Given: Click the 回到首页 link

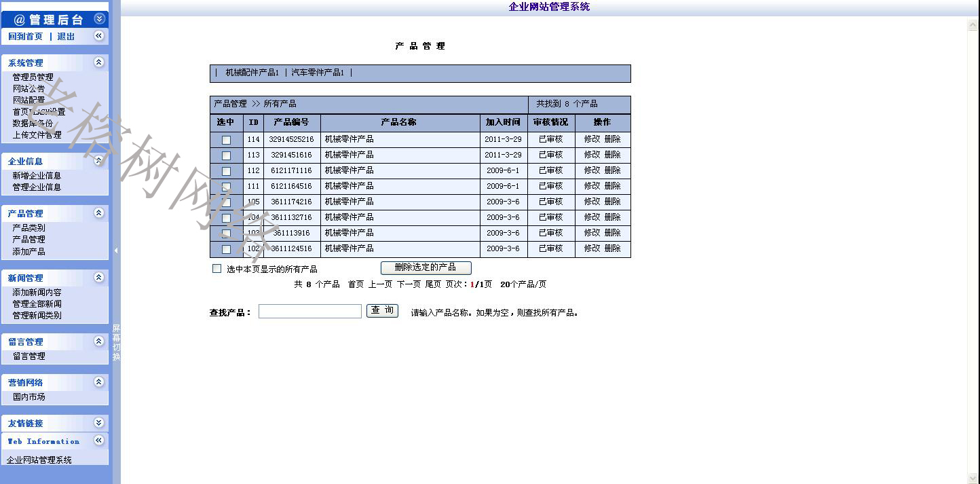Looking at the screenshot, I should pyautogui.click(x=25, y=37).
